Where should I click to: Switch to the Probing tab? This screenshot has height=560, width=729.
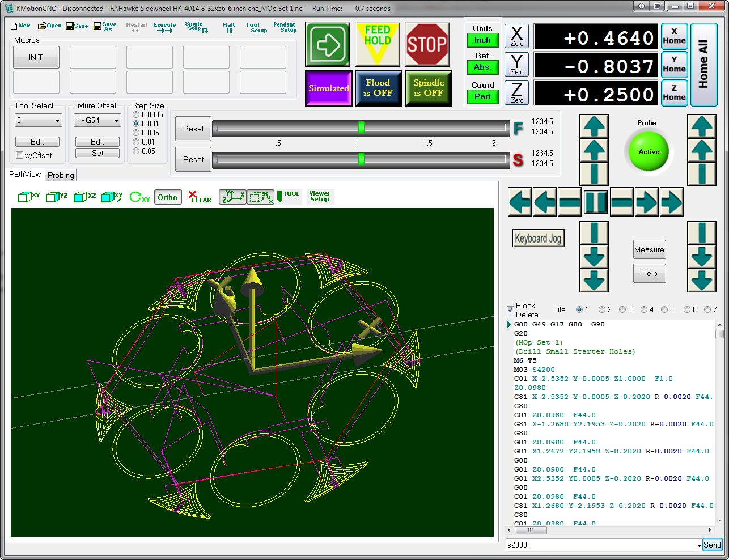point(61,175)
